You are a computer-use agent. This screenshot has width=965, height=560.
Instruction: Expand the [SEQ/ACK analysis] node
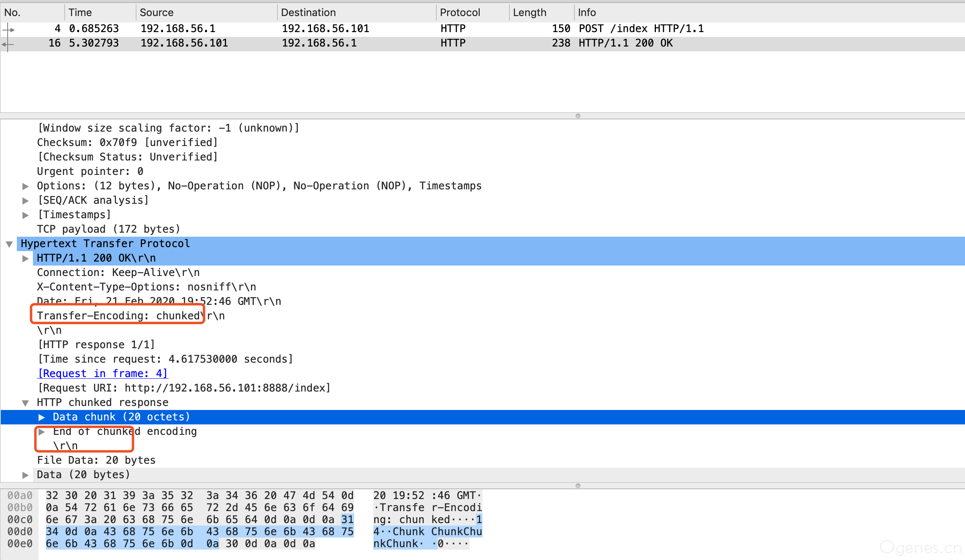pyautogui.click(x=25, y=201)
